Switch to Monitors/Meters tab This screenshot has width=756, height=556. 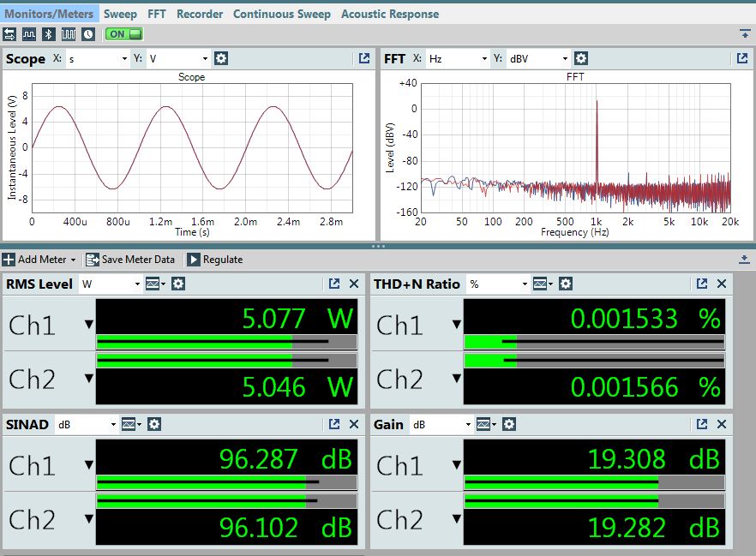[49, 14]
